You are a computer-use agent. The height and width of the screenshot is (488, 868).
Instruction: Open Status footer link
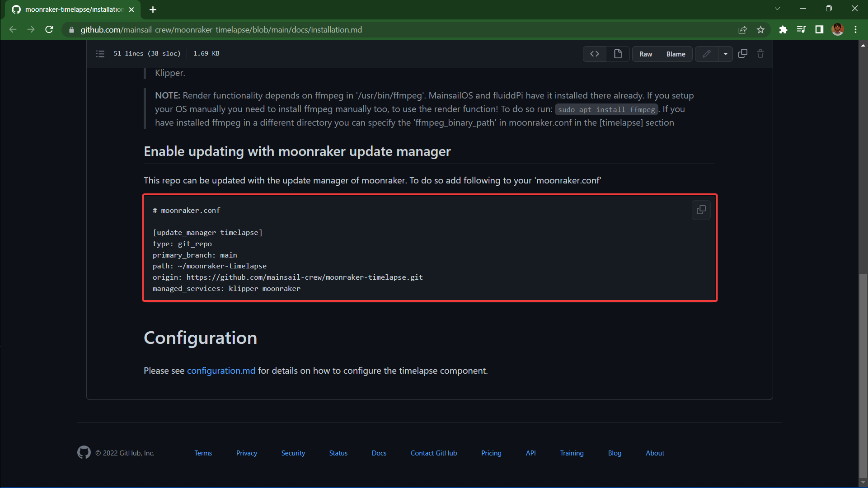click(338, 453)
